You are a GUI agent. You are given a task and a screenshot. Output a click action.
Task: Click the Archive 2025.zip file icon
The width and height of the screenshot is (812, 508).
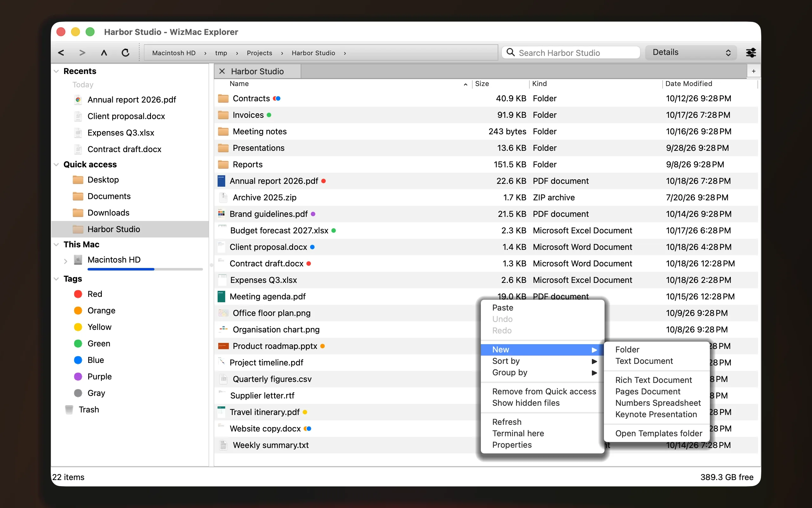coord(223,197)
